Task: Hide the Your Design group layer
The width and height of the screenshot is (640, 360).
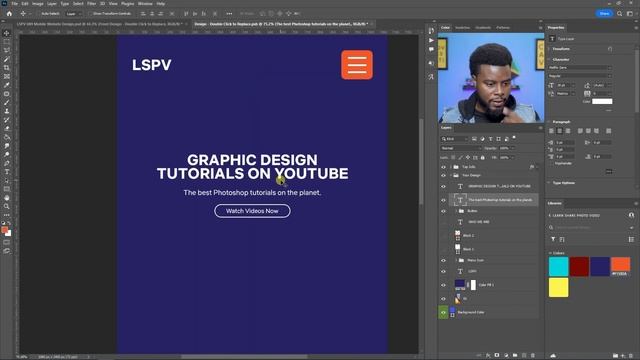Action: click(x=443, y=175)
